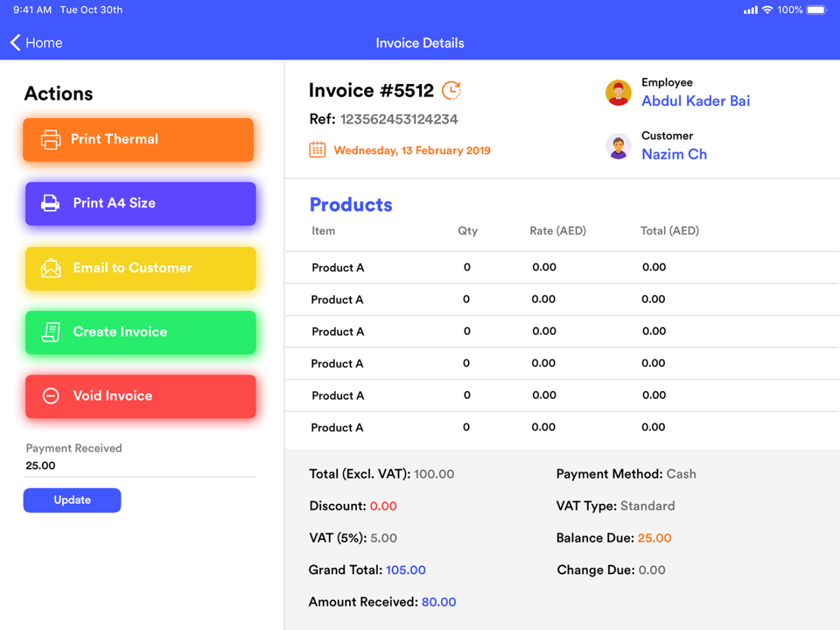Click the printer icon on Print Thermal
The image size is (840, 630).
(x=51, y=140)
